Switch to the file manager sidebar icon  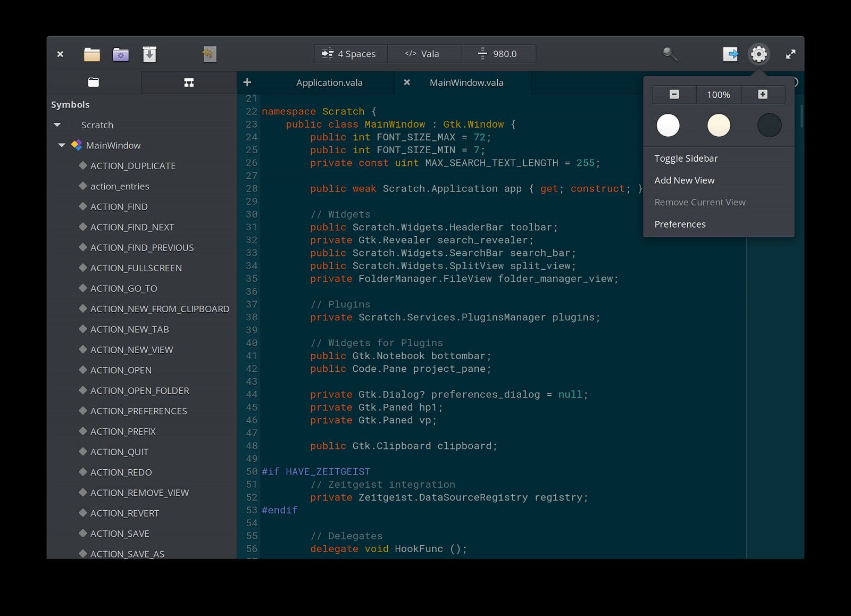[x=94, y=82]
